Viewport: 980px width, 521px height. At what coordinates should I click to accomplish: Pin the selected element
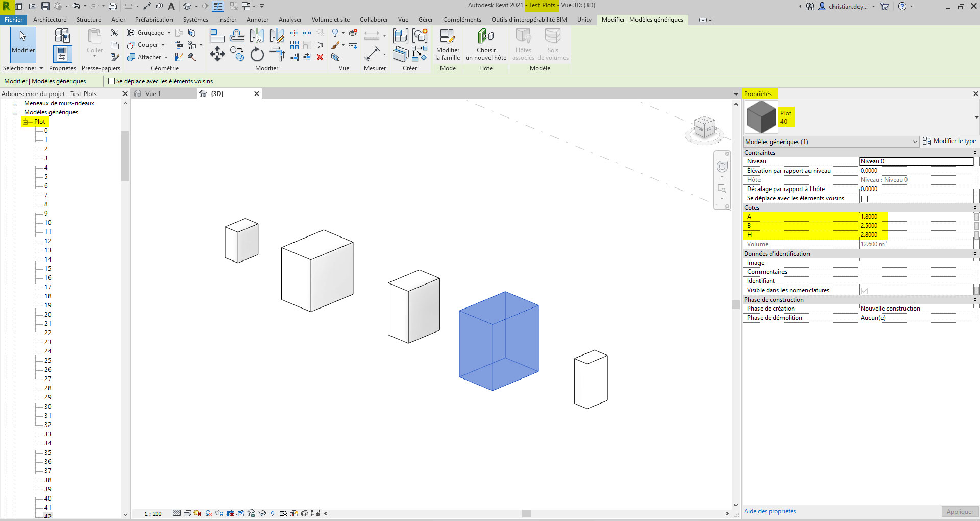[x=321, y=45]
